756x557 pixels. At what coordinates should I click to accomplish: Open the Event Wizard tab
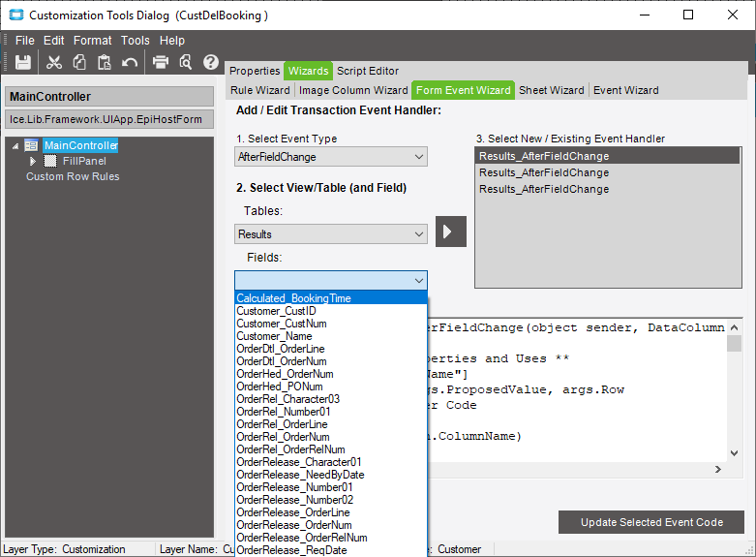tap(626, 90)
